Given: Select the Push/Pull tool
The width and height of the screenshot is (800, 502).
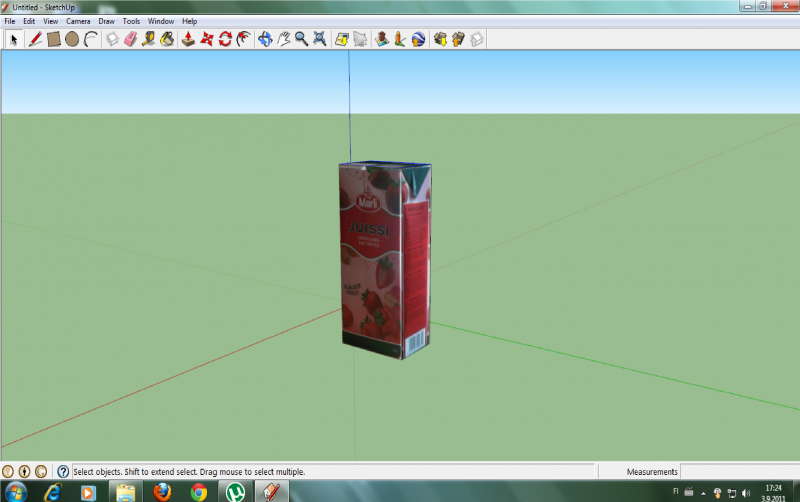Looking at the screenshot, I should coord(188,39).
